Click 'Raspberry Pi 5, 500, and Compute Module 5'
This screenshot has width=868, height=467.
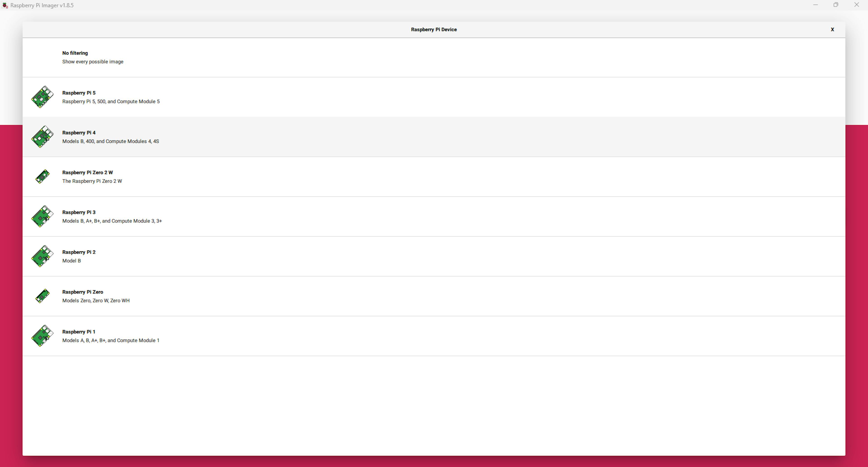click(x=111, y=102)
